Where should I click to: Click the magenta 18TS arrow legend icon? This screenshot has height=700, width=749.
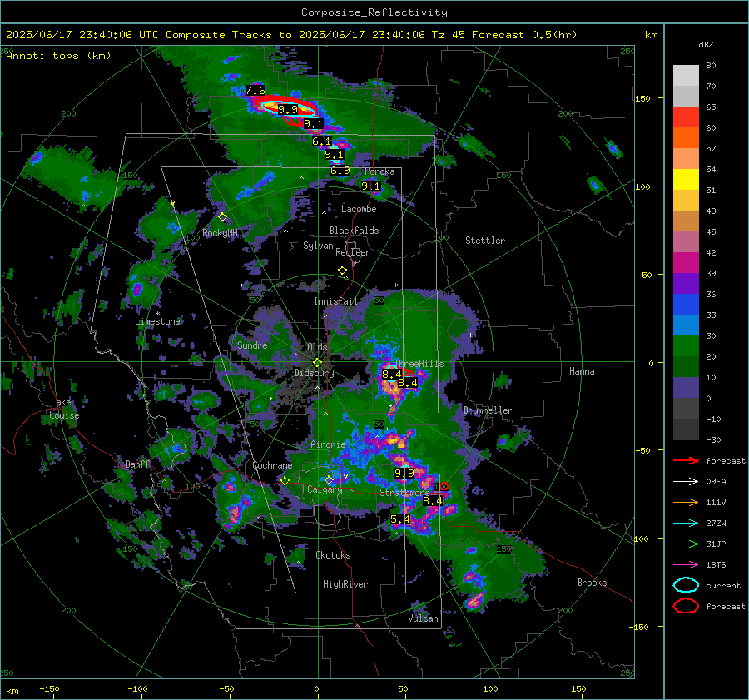click(686, 564)
